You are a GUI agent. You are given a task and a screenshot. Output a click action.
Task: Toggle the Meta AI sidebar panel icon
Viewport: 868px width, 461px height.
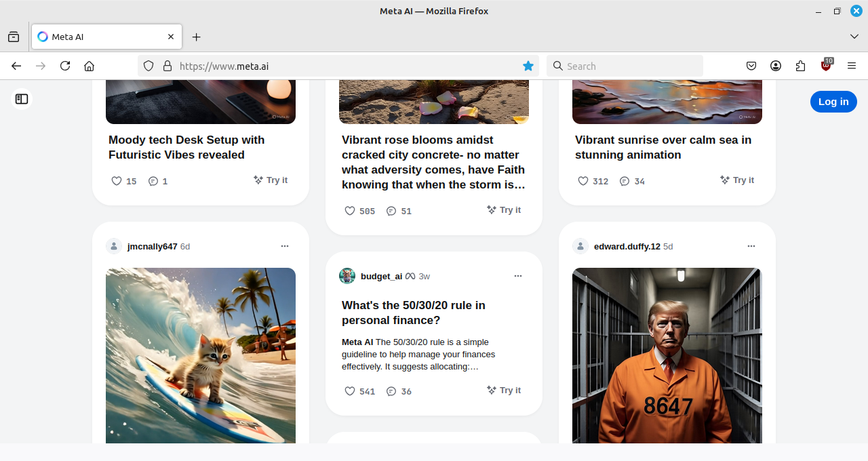[22, 100]
